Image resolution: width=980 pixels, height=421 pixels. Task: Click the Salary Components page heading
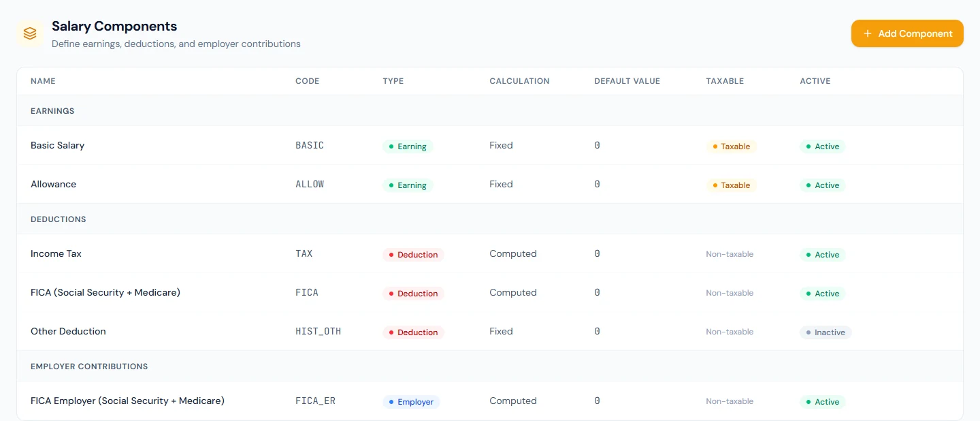(114, 27)
